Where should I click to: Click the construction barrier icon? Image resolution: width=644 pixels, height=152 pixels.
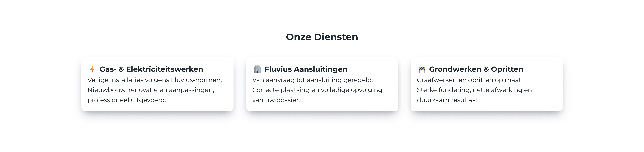pyautogui.click(x=422, y=69)
